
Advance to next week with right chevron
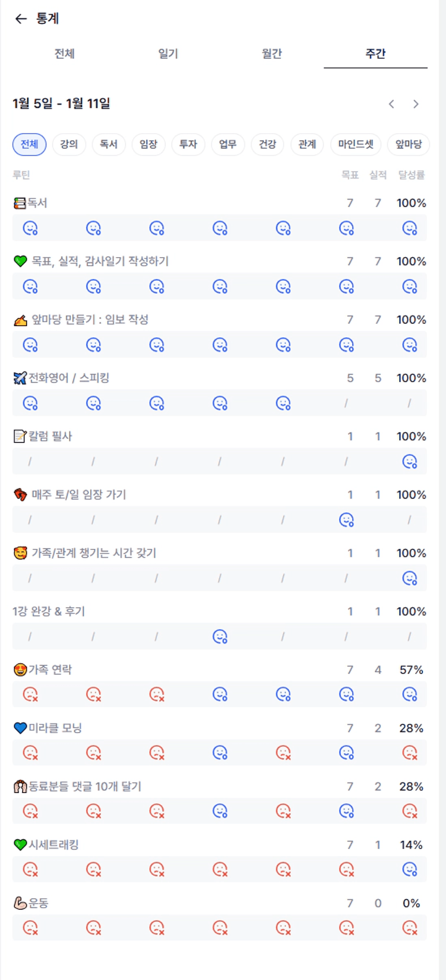coord(416,104)
